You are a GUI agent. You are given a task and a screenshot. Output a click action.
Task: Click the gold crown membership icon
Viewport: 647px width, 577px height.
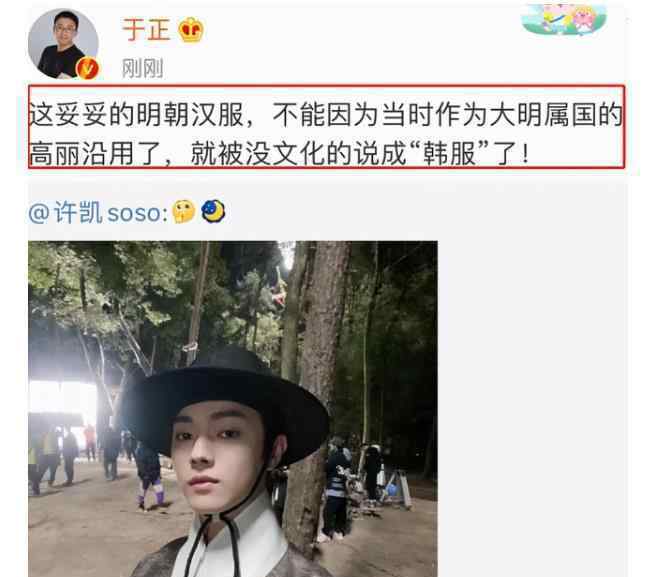(x=191, y=30)
